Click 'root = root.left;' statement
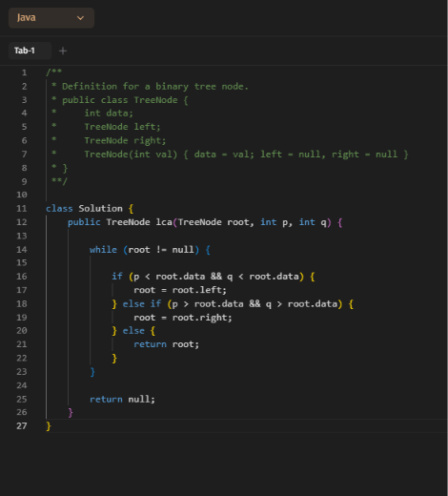The image size is (448, 496). (180, 290)
